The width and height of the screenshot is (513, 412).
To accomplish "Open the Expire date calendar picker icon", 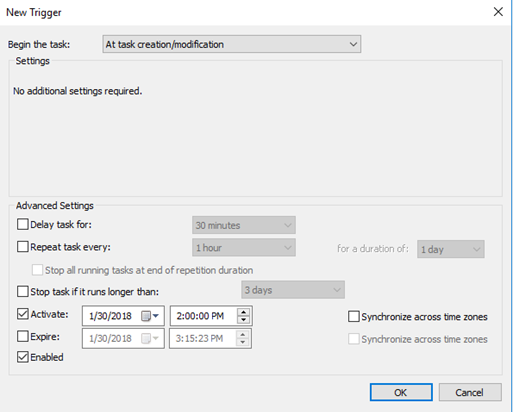I will 150,338.
